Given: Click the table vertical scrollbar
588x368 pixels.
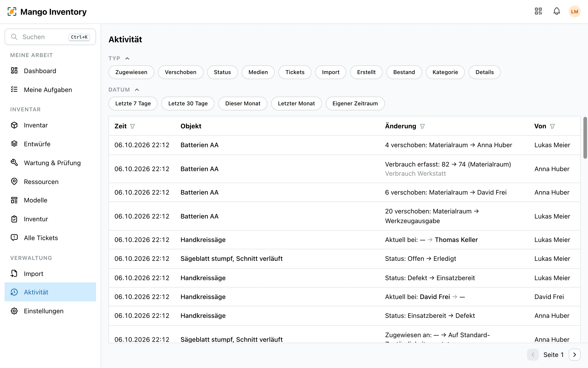Looking at the screenshot, I should [585, 138].
